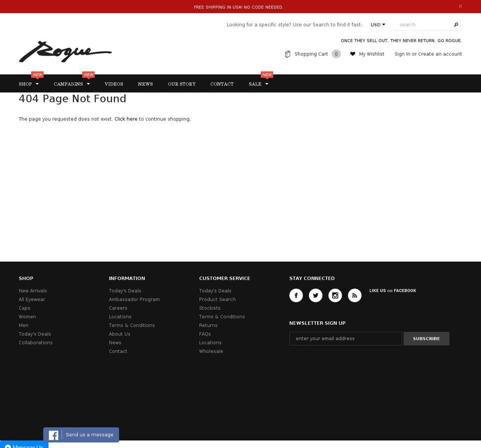Open Campaigns in the navigation bar
Image resolution: width=481 pixels, height=448 pixels.
(68, 84)
